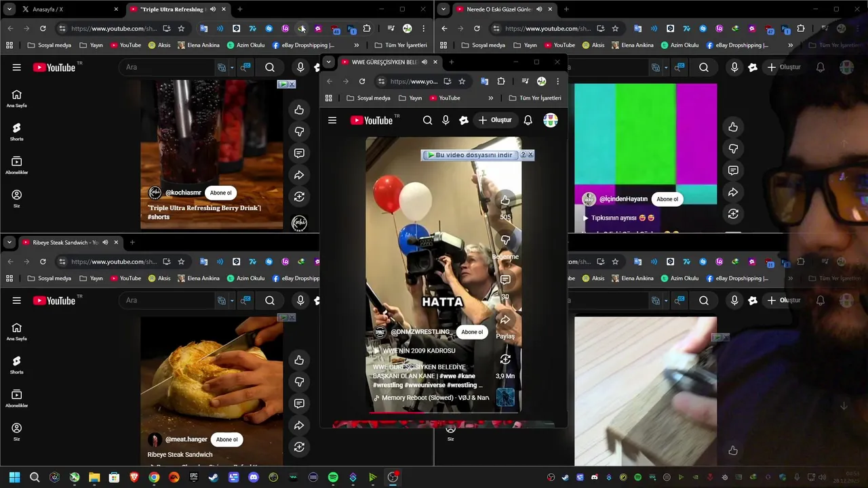Mute the WWE GÜREŞÇİSİYKEN tab audio
868x488 pixels.
(x=425, y=62)
